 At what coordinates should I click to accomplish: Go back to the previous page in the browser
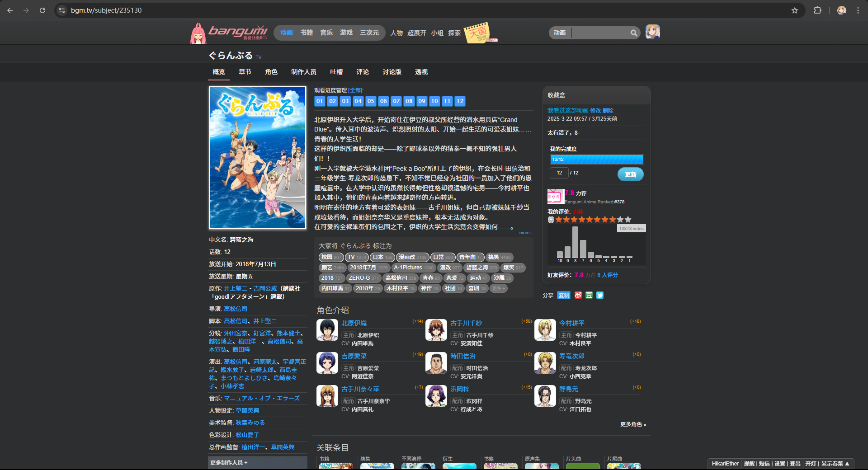coord(10,10)
